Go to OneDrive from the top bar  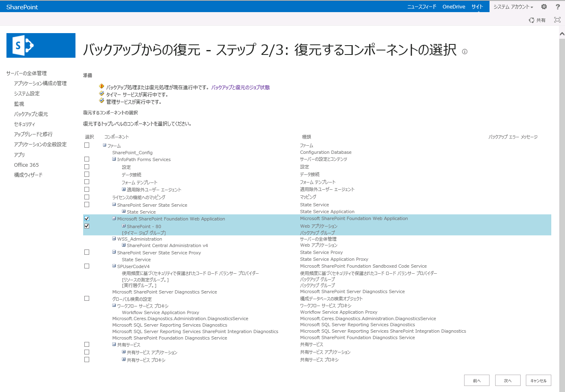(454, 7)
